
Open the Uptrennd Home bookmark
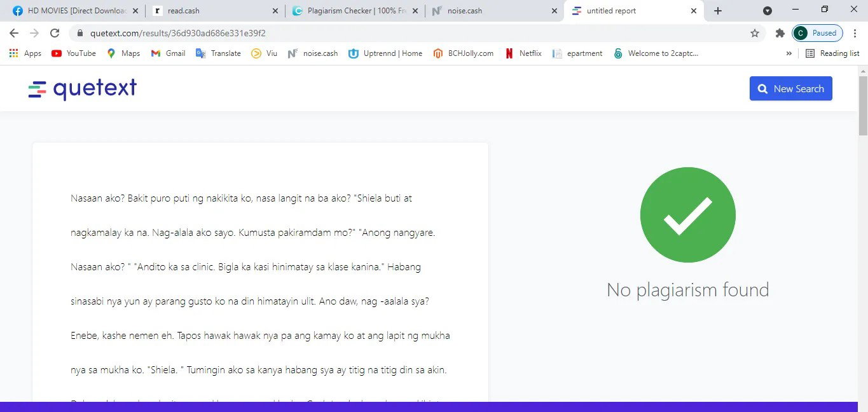coord(385,53)
